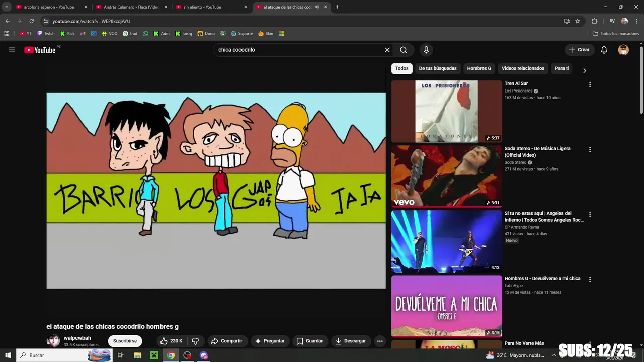Click the YouTube search input field
This screenshot has height=362, width=644.
pos(299,50)
